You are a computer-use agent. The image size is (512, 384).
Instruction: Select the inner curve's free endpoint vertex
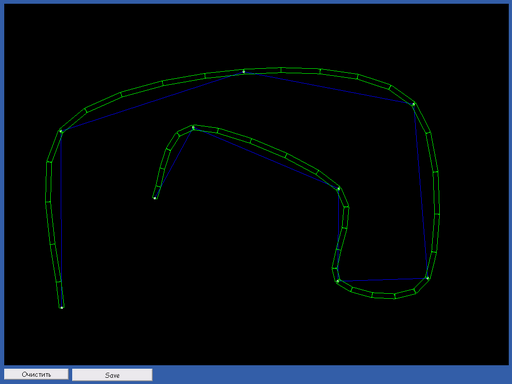pyautogui.click(x=155, y=198)
